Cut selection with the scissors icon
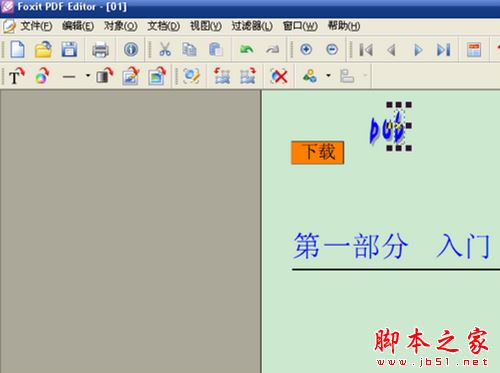The image size is (500, 373). tap(165, 50)
